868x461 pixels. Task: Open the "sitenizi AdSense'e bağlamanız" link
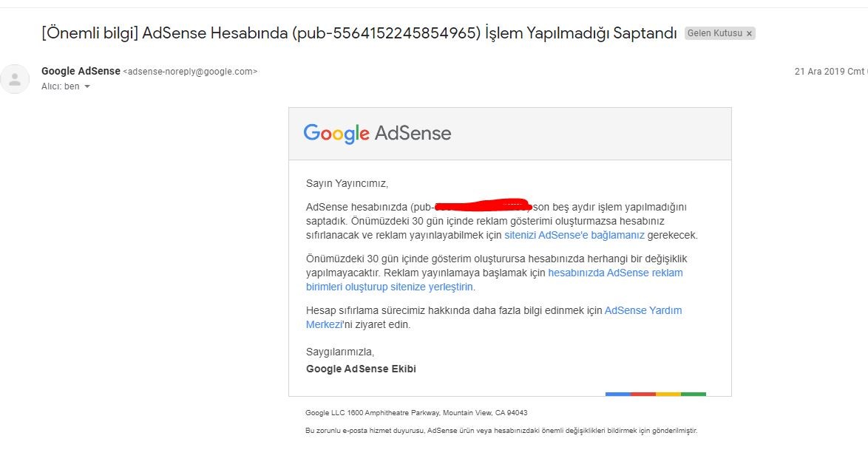574,235
